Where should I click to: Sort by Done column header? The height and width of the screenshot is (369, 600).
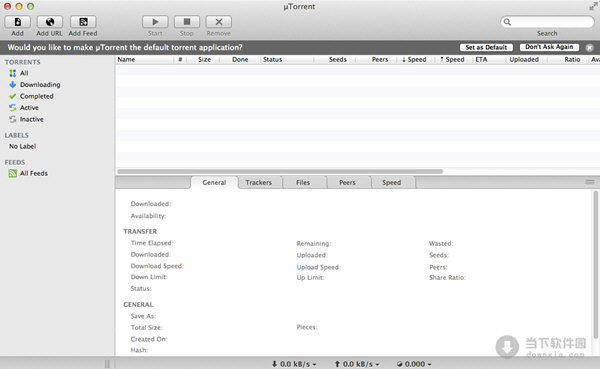tap(240, 59)
